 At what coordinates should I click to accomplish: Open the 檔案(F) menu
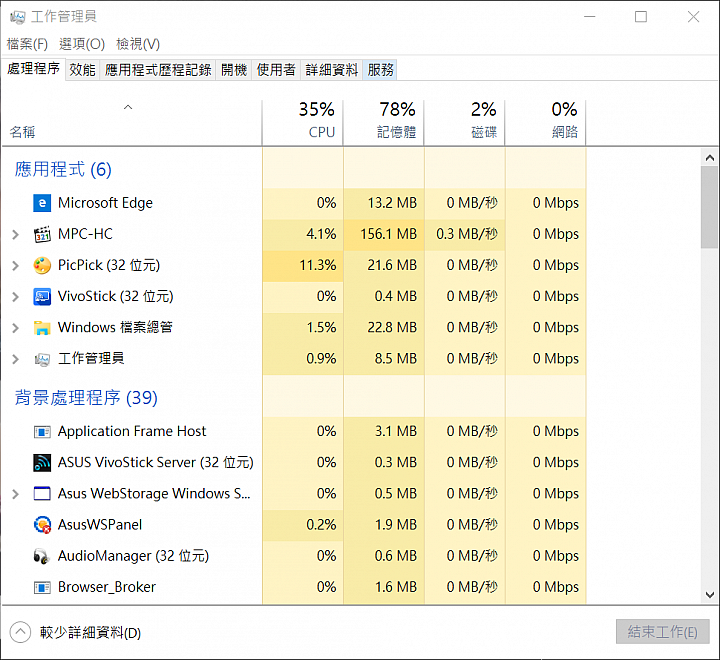27,44
